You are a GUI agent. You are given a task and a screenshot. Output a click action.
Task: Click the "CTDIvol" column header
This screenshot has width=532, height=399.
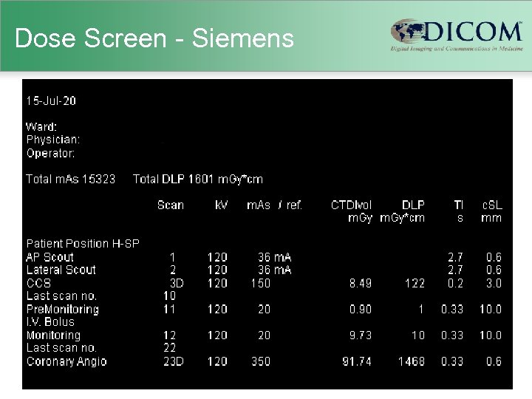point(352,205)
